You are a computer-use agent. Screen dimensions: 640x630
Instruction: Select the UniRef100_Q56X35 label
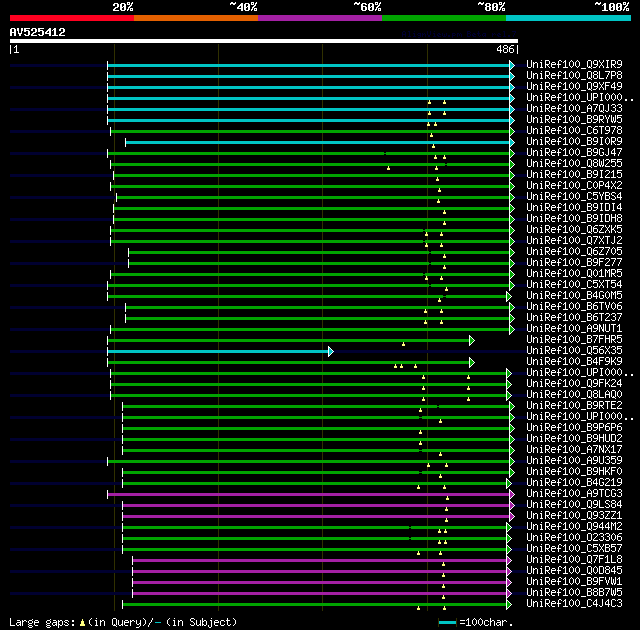tap(574, 351)
